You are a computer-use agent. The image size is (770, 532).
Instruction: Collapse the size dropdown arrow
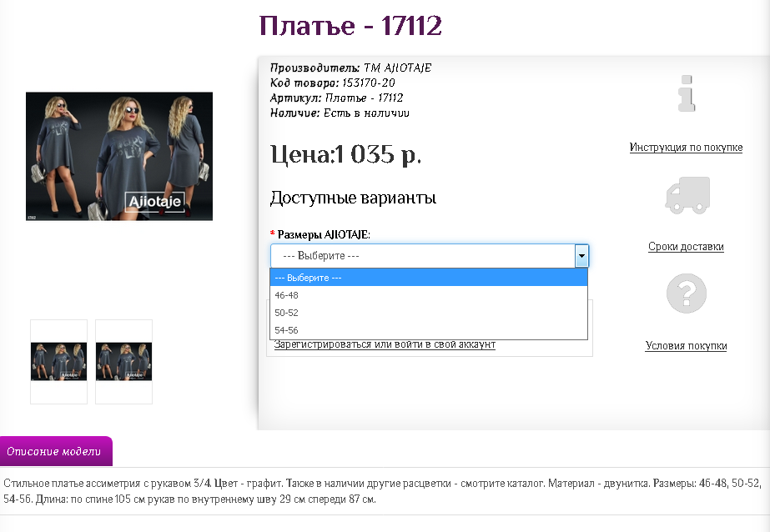[x=581, y=256]
